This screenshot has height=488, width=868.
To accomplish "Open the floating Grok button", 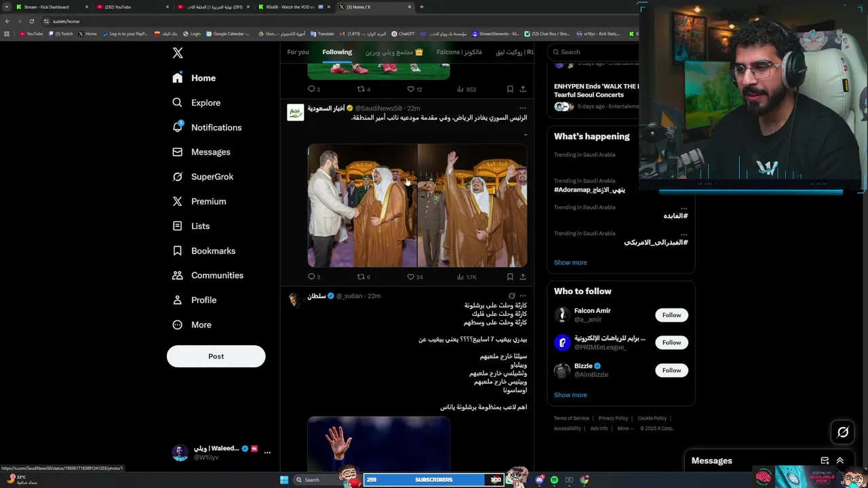I will point(843,432).
